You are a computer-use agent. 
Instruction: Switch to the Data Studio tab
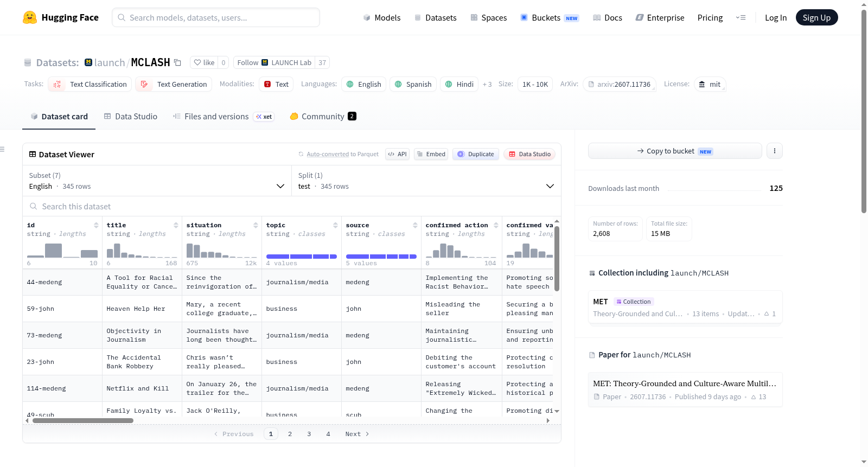point(131,116)
